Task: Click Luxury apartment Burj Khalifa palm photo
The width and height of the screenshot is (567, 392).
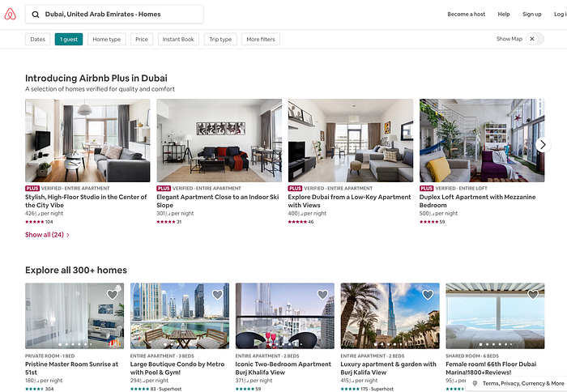Action: pyautogui.click(x=390, y=316)
